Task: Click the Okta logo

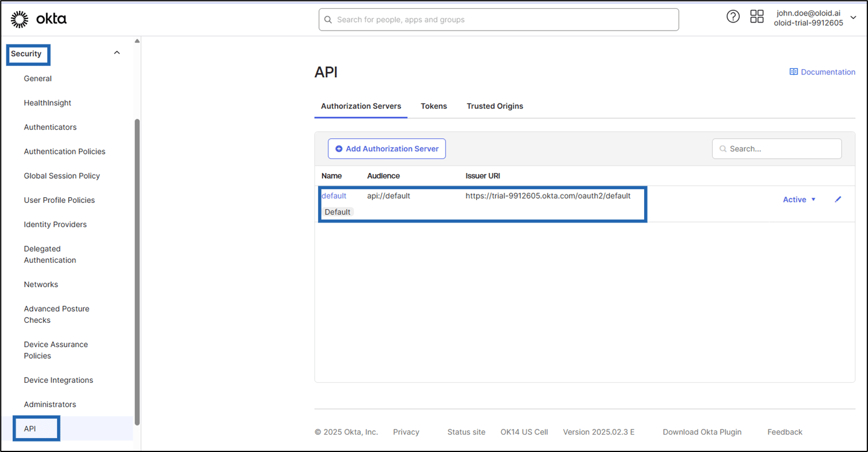Action: (x=39, y=19)
